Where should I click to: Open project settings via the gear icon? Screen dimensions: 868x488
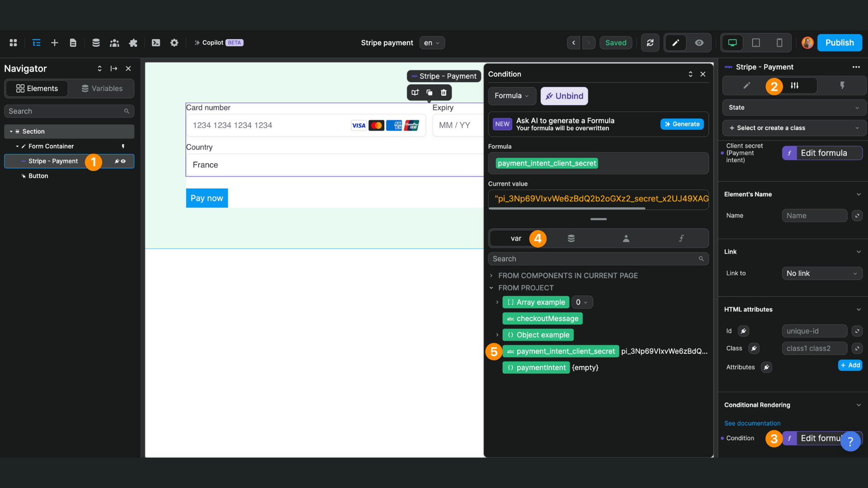(x=174, y=42)
